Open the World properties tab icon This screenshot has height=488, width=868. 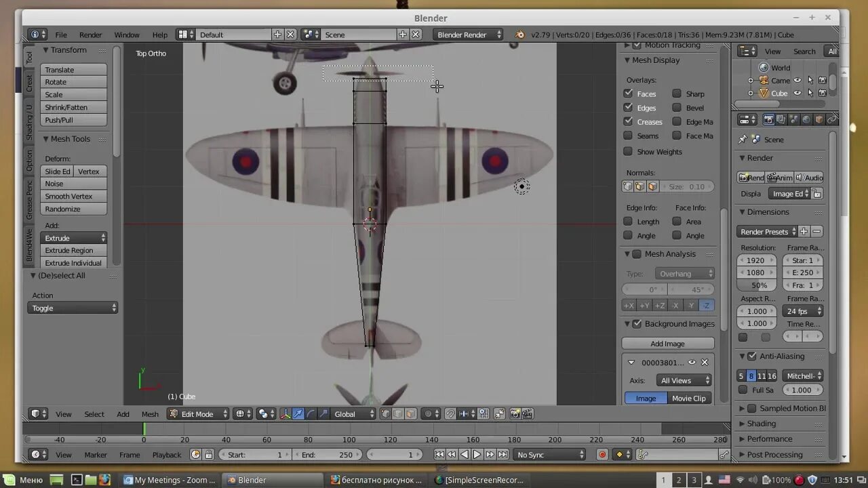(806, 119)
